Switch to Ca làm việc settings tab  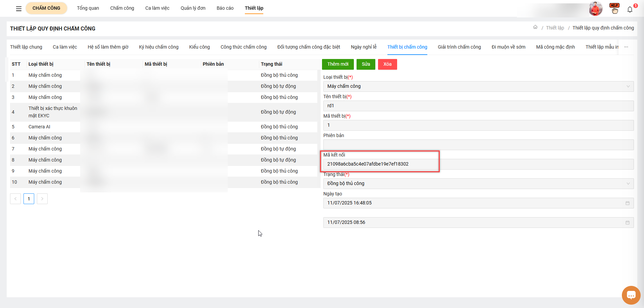pyautogui.click(x=65, y=47)
